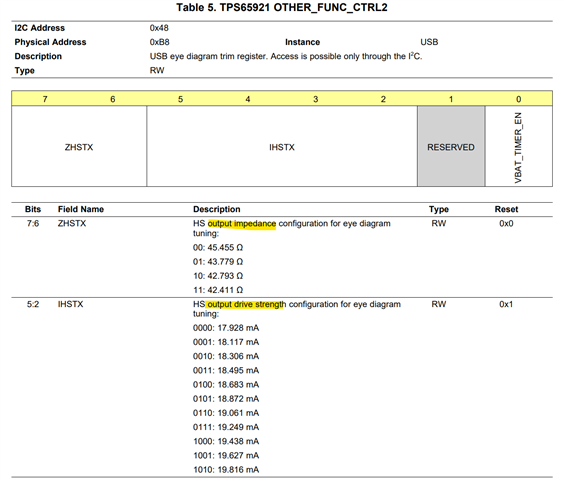Click the "USB eye diagram trim register" description
564x480 pixels.
(x=286, y=56)
